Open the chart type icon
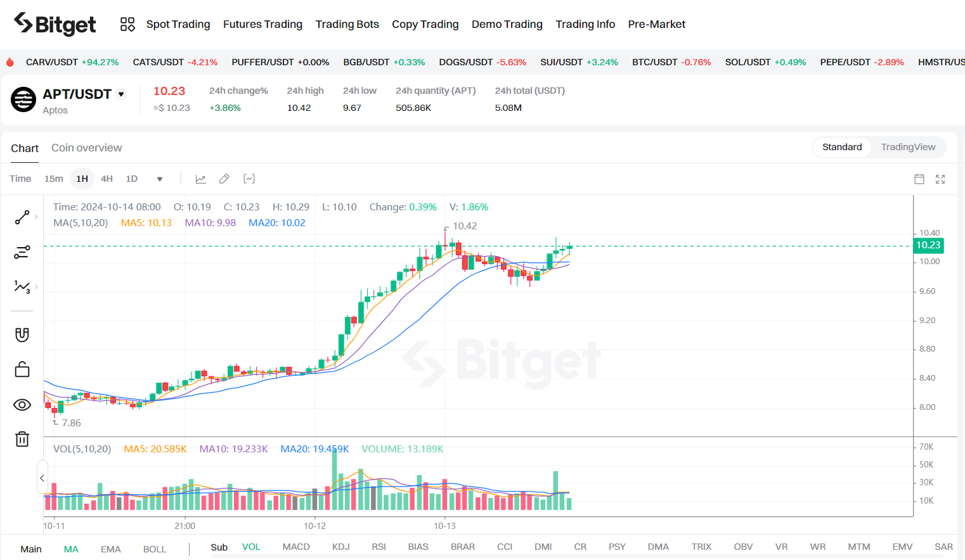Image resolution: width=965 pixels, height=560 pixels. [200, 179]
